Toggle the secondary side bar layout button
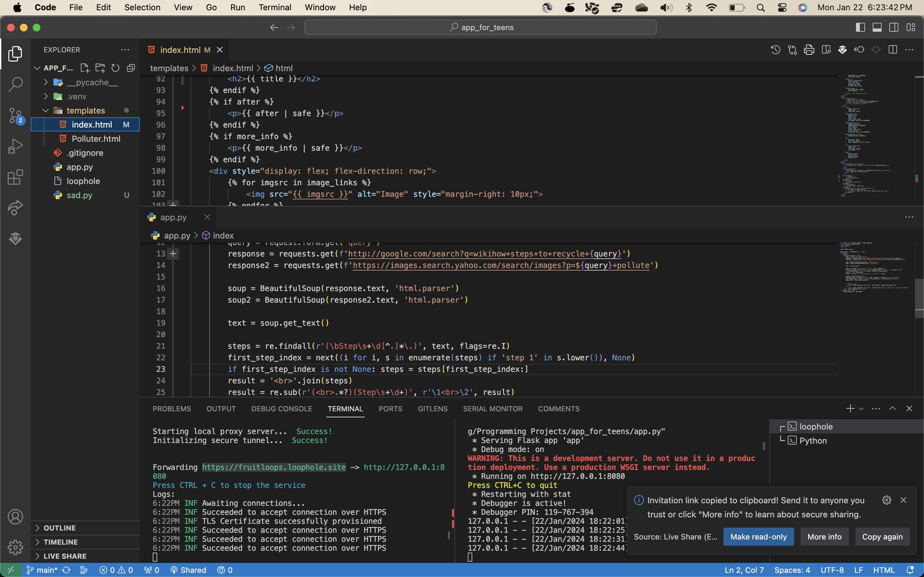Image resolution: width=924 pixels, height=577 pixels. pos(894,28)
